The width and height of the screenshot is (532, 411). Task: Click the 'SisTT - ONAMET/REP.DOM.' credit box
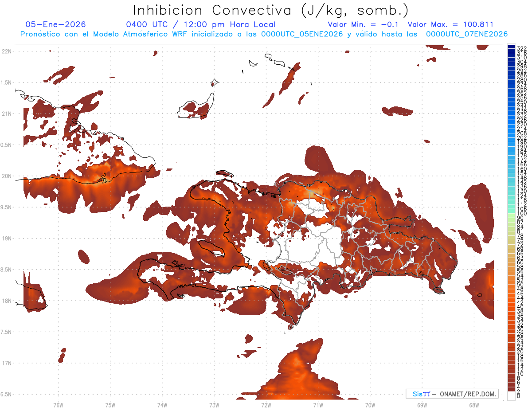(452, 394)
